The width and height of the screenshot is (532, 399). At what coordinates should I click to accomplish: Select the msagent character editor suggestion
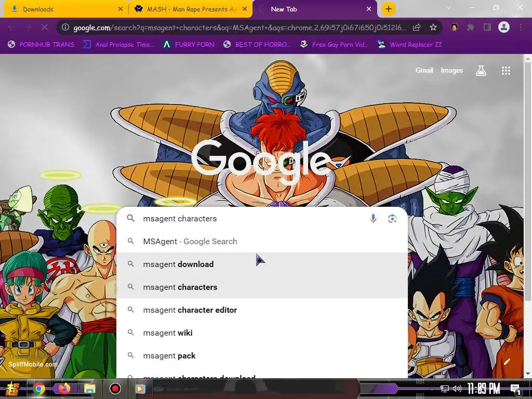(262, 310)
